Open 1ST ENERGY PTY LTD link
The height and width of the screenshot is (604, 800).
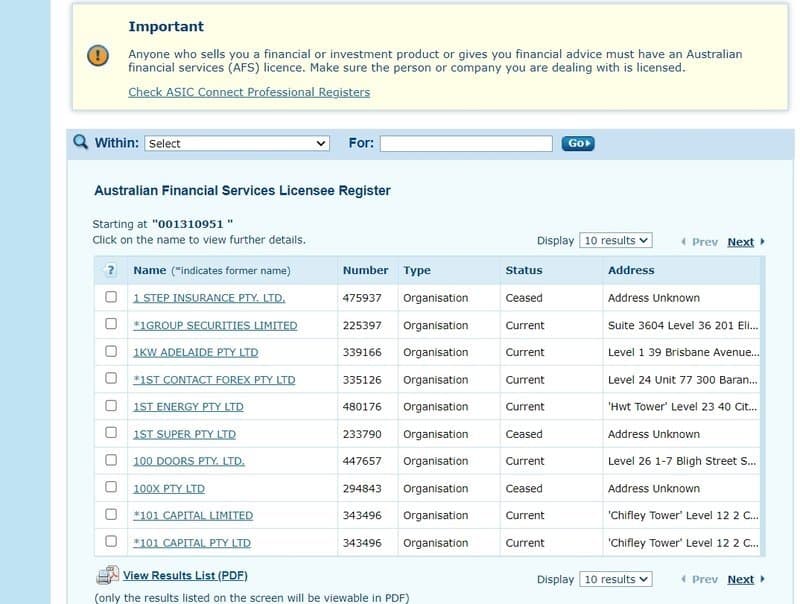click(x=188, y=407)
